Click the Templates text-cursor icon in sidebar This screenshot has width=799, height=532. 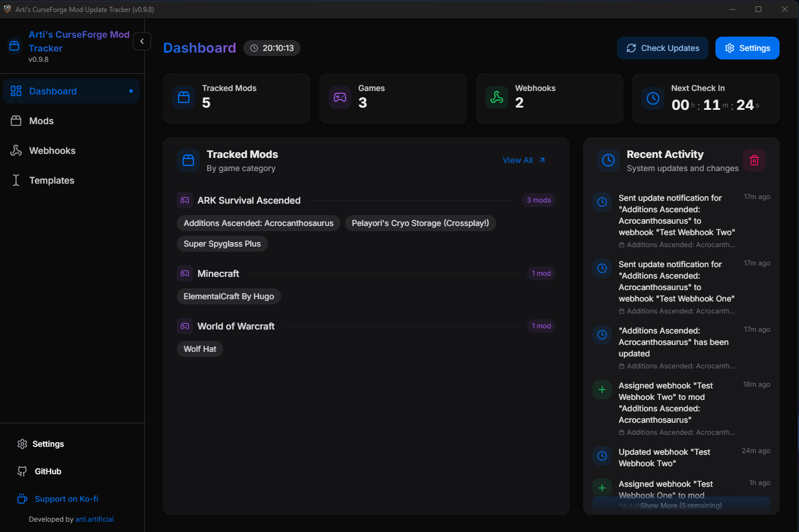coord(16,180)
